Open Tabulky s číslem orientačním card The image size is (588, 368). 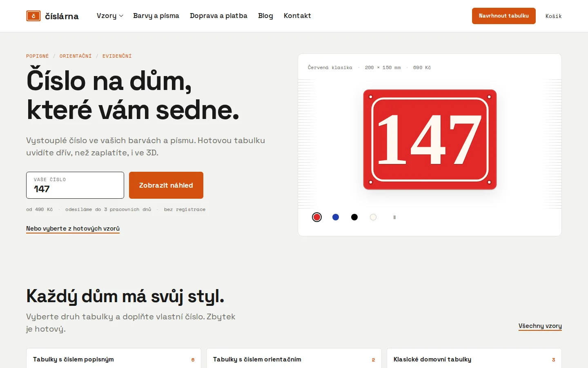294,359
